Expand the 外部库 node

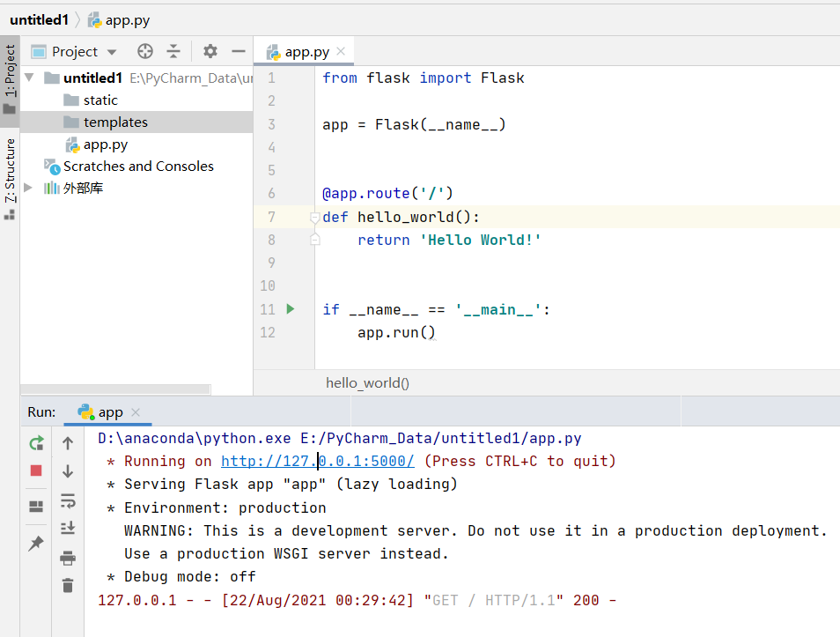coord(27,188)
